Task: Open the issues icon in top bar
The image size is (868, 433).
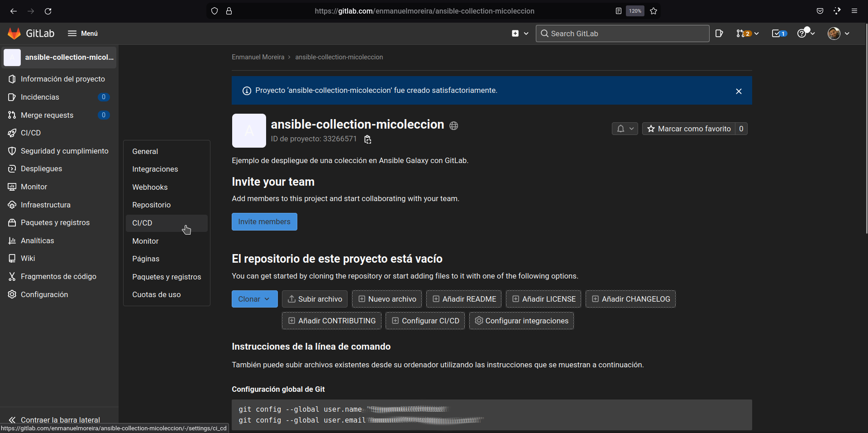Action: [719, 34]
